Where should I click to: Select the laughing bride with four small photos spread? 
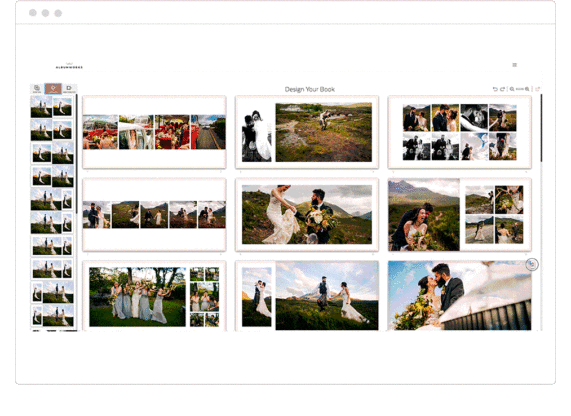pos(460,215)
